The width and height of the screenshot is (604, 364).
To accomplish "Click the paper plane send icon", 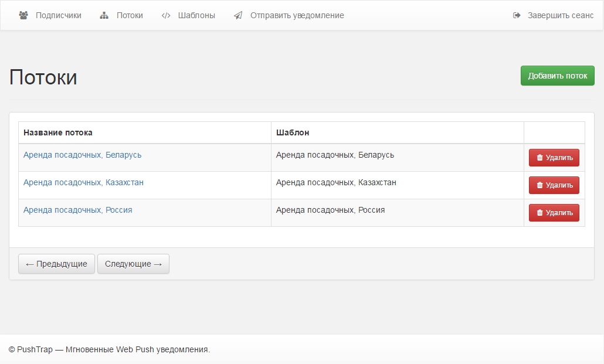I will [x=238, y=15].
